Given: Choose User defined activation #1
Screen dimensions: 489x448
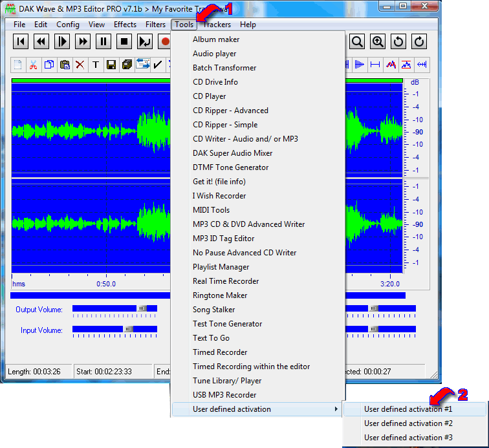Looking at the screenshot, I should coord(415,409).
